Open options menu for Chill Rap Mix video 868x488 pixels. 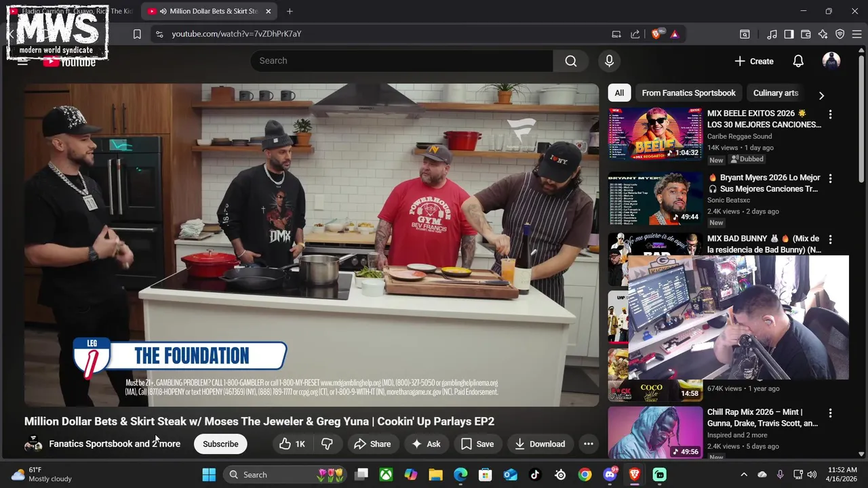coord(830,413)
